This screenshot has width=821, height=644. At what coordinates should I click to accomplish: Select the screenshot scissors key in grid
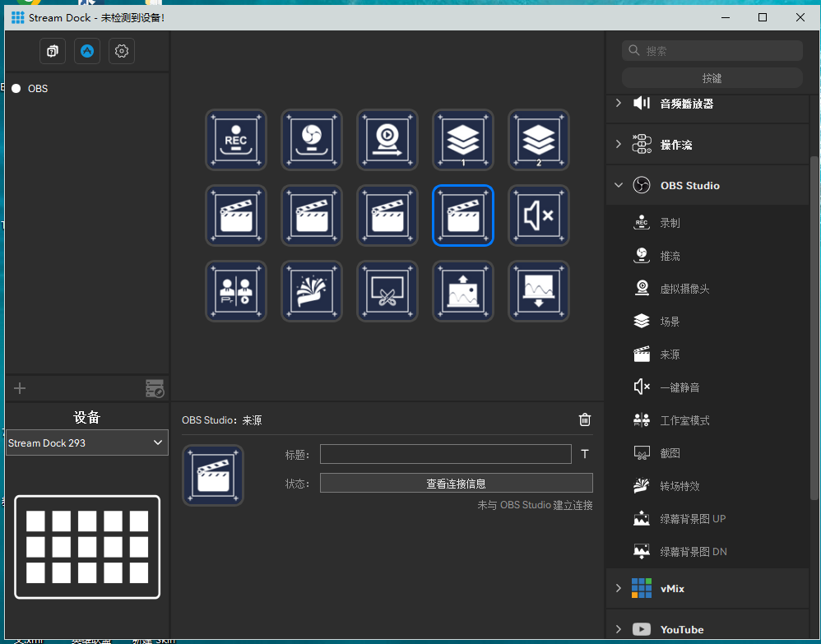click(387, 291)
